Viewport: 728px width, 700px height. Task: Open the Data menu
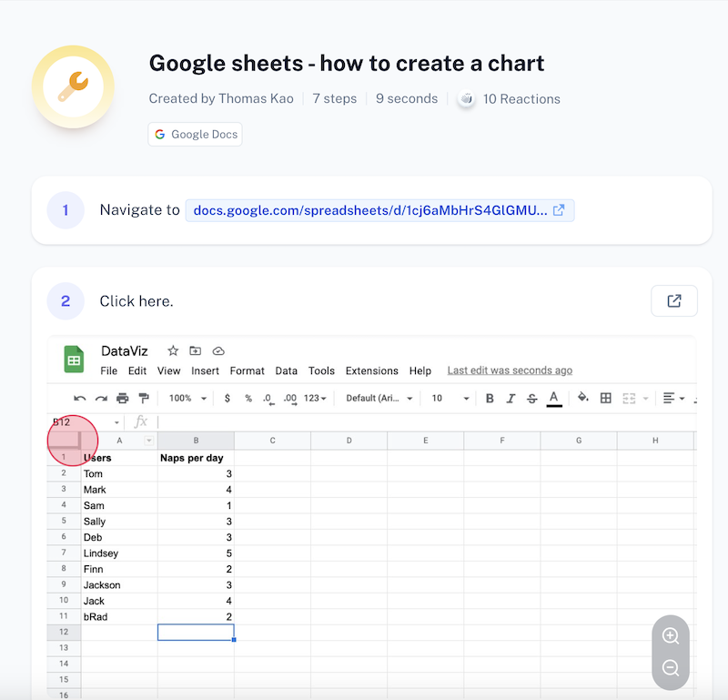286,370
